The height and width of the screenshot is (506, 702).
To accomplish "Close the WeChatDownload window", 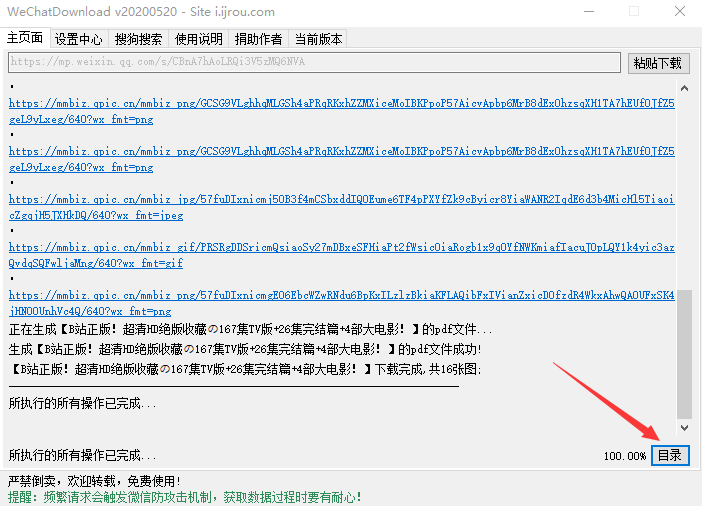I will tap(680, 11).
